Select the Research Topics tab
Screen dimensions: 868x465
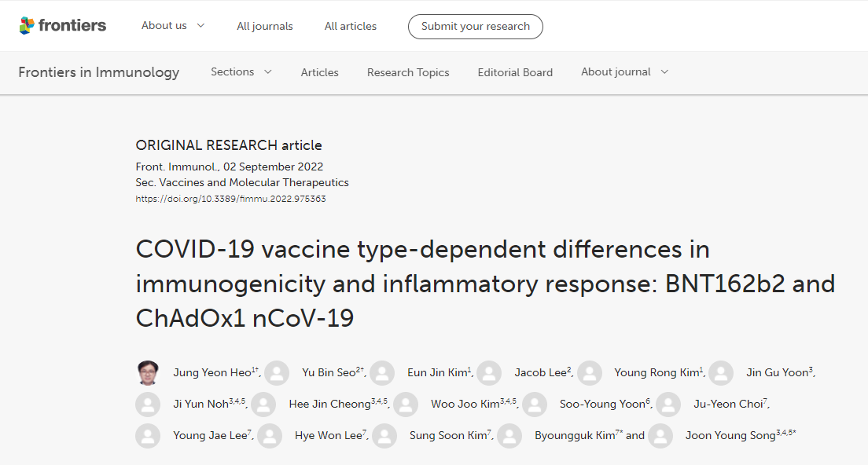tap(408, 72)
